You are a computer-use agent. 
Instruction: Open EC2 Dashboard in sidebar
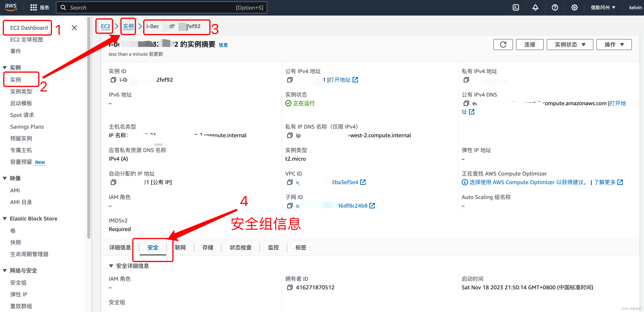29,28
